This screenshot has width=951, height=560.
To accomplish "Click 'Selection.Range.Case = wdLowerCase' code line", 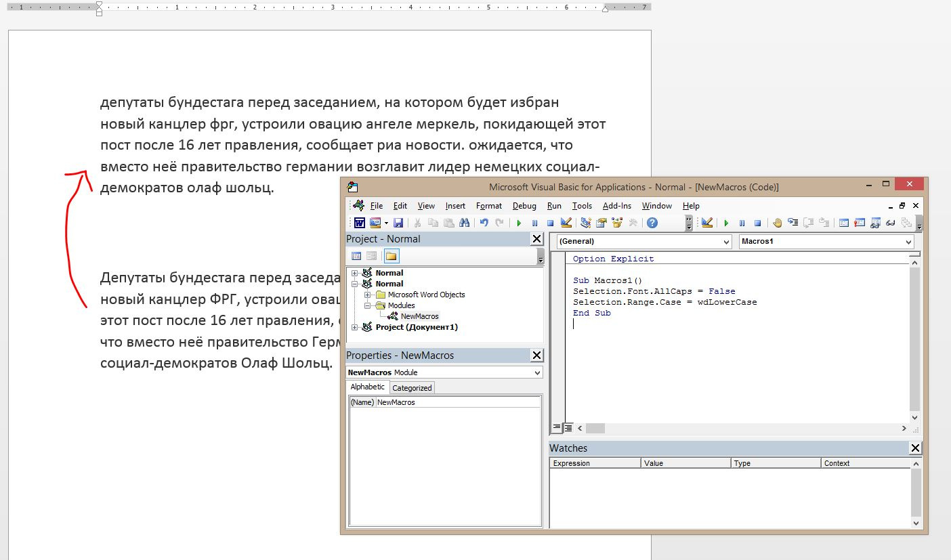I will pos(665,302).
